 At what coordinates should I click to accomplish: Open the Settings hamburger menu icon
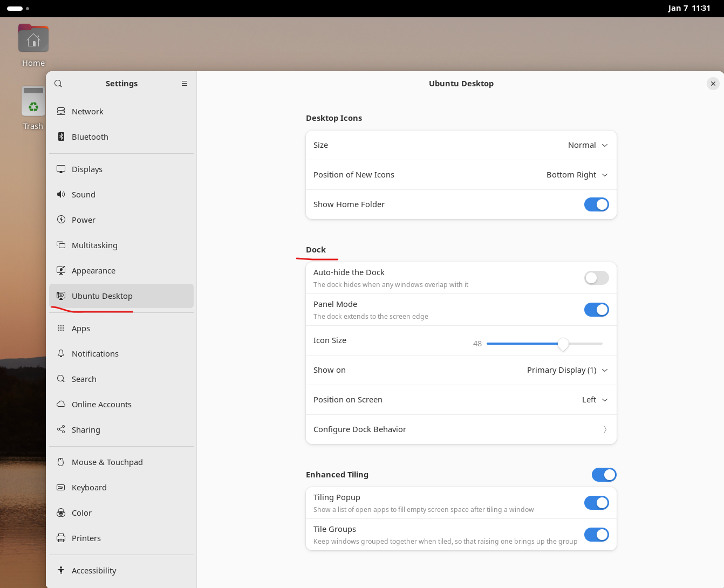(185, 84)
